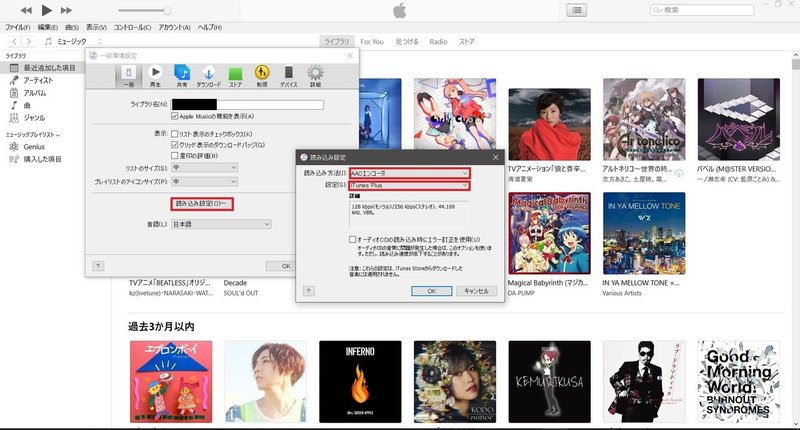Toggle グリッド表示のダウンロードバッジ checkbox
800x430 pixels.
174,145
